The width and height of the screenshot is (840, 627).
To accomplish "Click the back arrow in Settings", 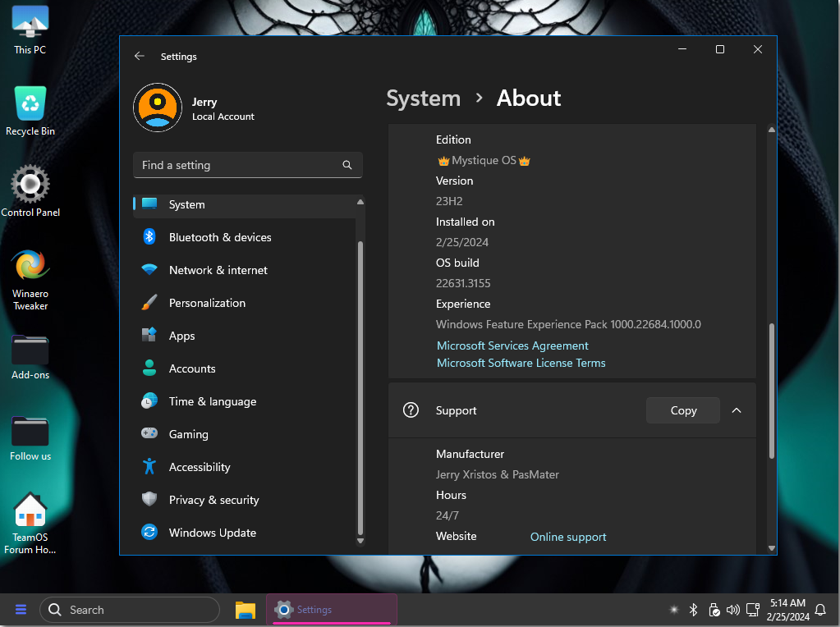I will (x=140, y=57).
